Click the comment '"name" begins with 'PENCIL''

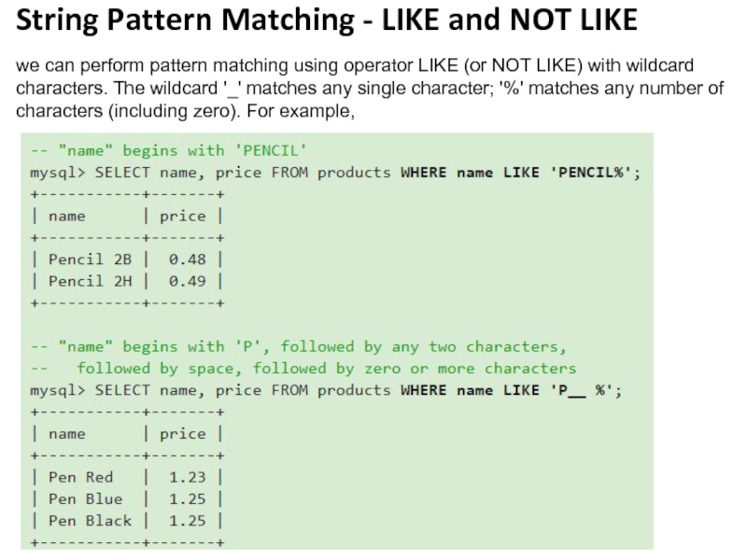(168, 150)
